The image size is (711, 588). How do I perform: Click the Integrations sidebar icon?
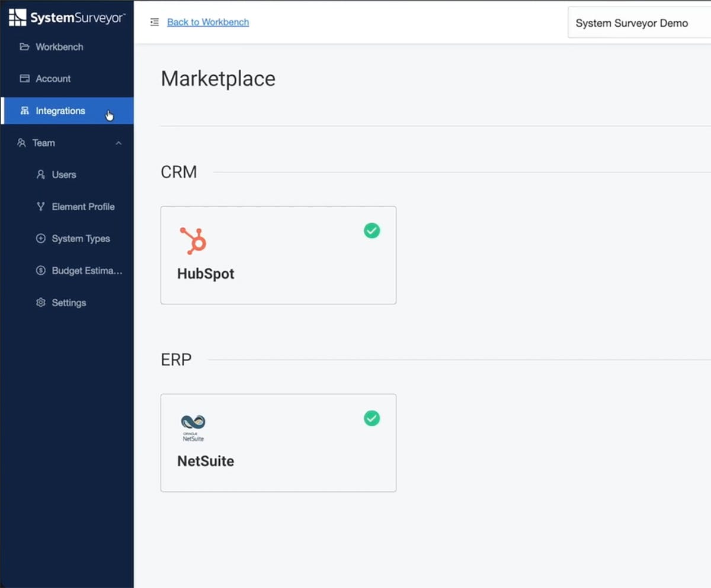click(24, 111)
